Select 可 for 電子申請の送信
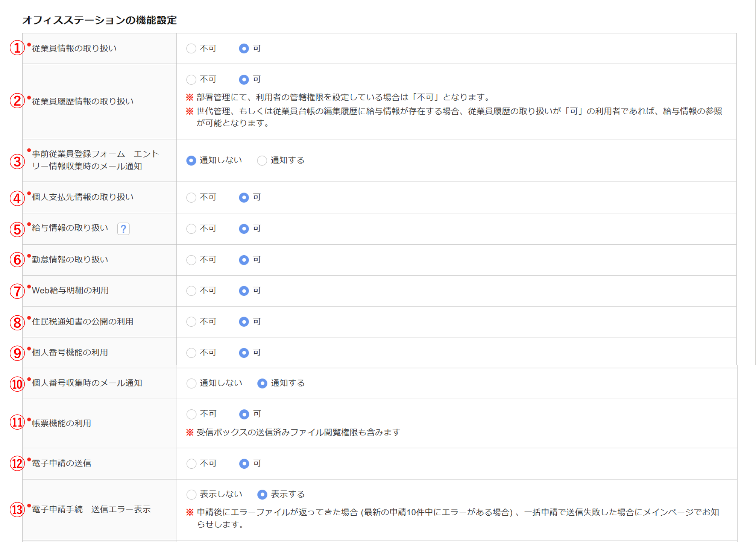Viewport: 756px width, 542px height. tap(244, 463)
